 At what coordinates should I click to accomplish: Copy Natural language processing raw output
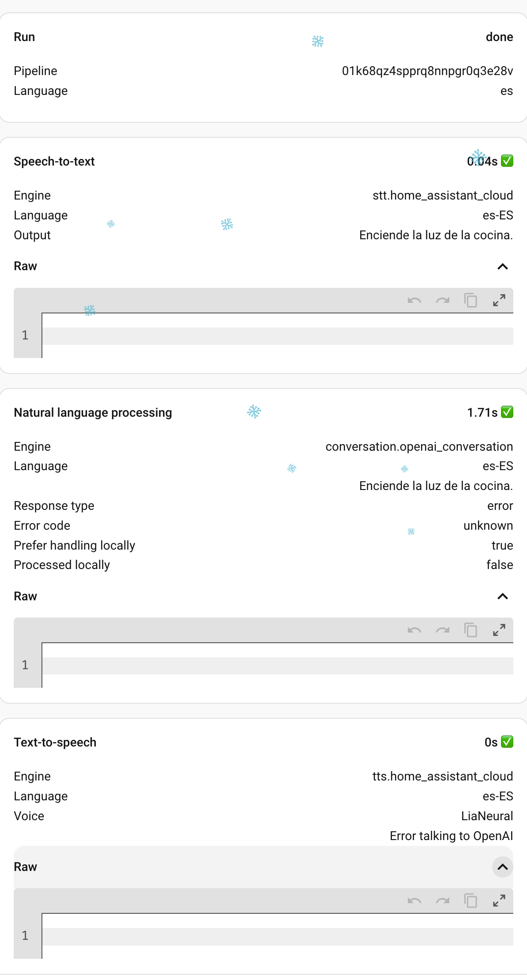point(471,630)
